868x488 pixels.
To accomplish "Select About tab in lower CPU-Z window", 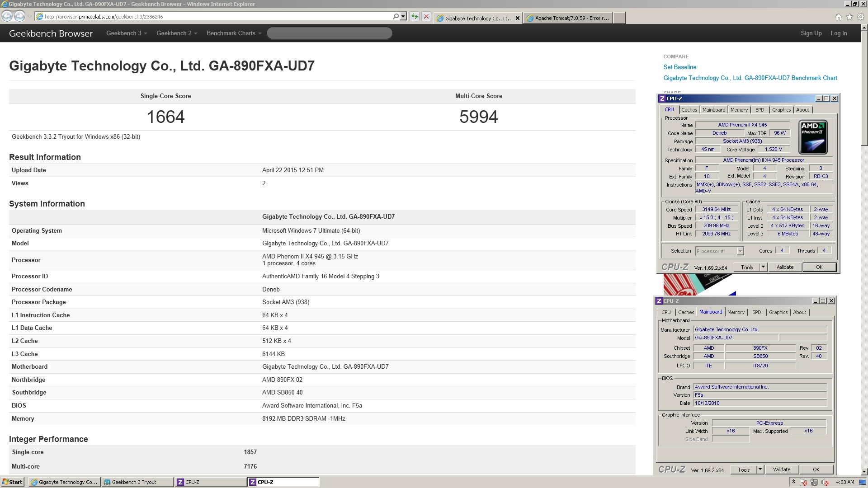I will tap(799, 312).
